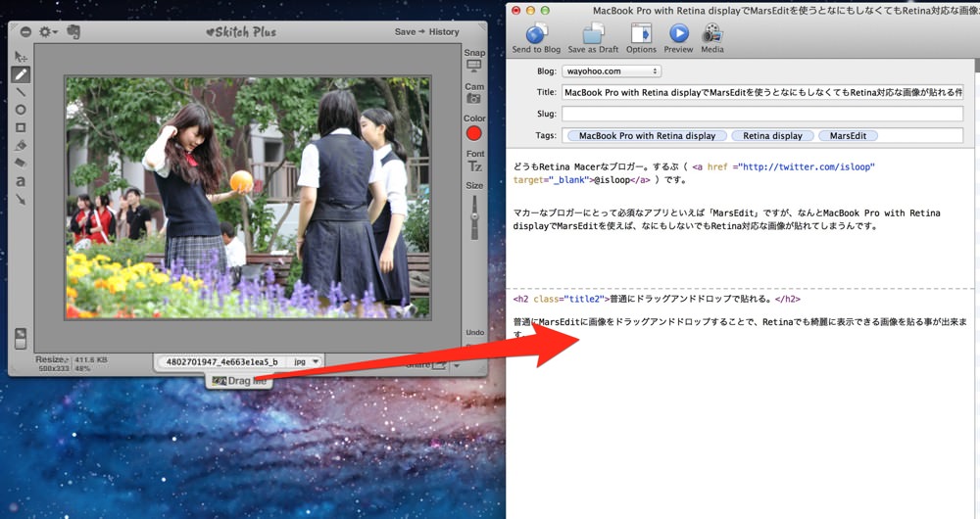The width and height of the screenshot is (980, 519).
Task: Click the Save button in Skitch
Action: (x=405, y=32)
